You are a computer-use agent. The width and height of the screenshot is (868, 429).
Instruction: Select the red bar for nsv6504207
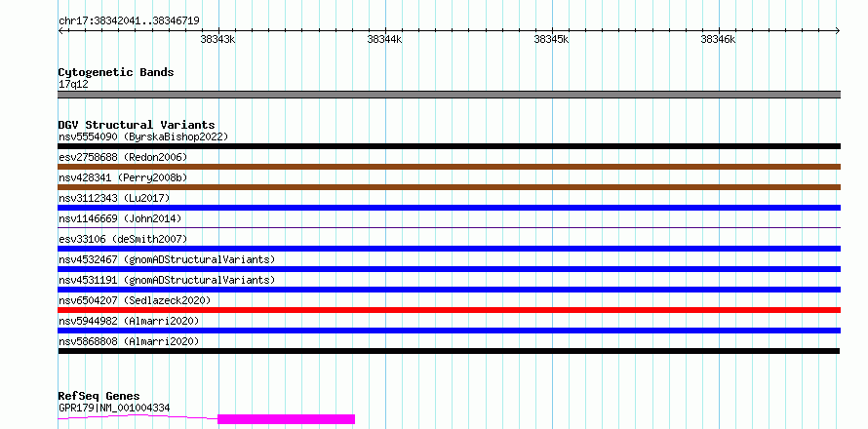[449, 310]
